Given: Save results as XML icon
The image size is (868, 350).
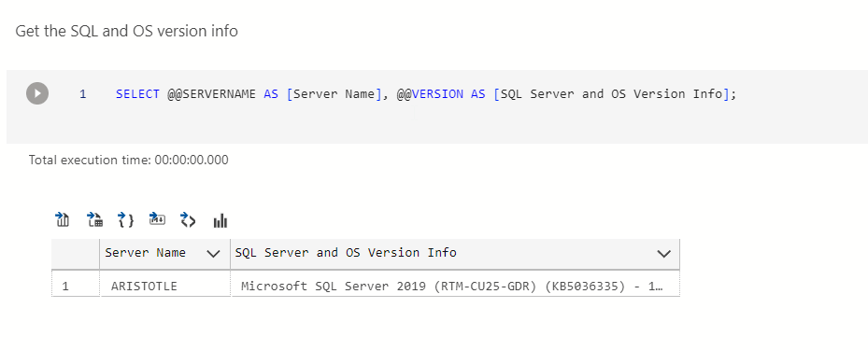Looking at the screenshot, I should pos(188,220).
